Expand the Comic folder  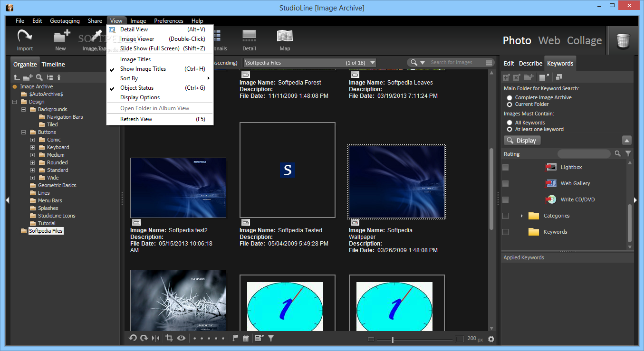point(33,140)
